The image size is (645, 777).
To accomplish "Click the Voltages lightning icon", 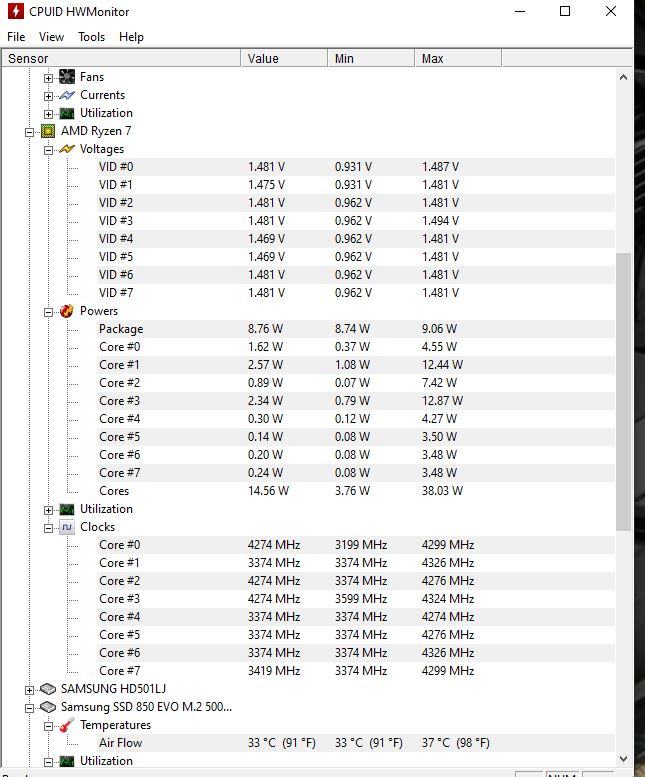I will coord(67,149).
